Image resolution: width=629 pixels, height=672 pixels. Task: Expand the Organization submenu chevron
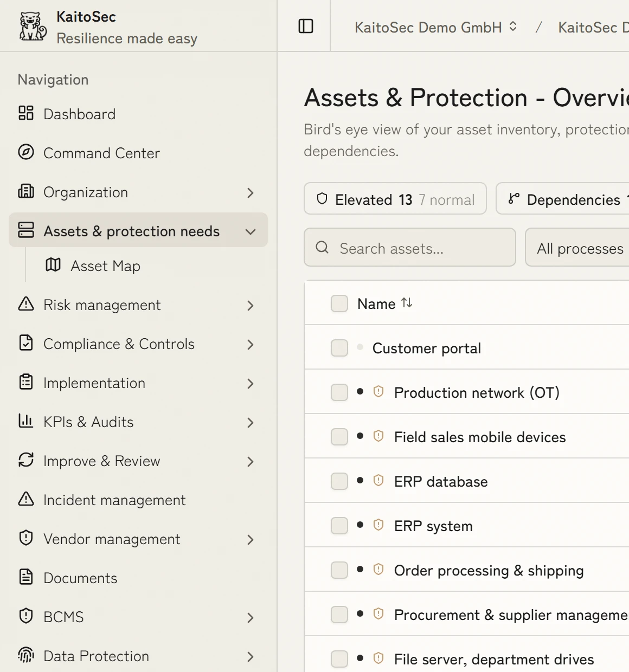click(250, 193)
